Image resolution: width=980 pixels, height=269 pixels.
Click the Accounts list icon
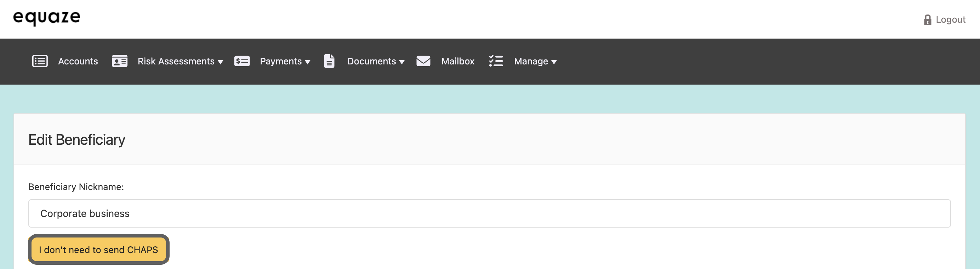[40, 61]
